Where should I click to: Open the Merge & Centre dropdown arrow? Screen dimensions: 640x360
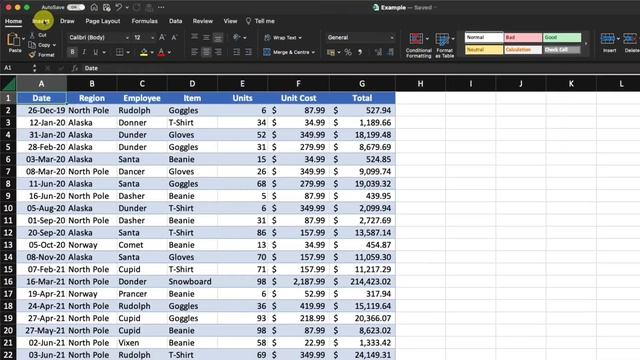tap(313, 52)
